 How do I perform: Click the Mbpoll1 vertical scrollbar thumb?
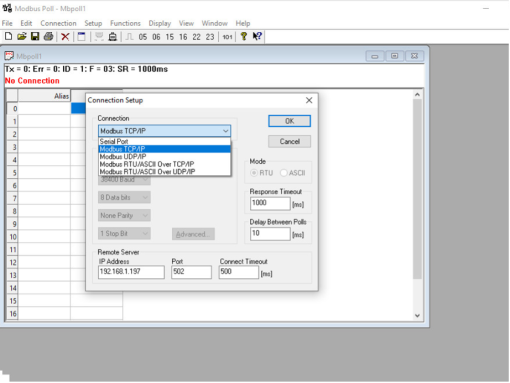[417, 189]
